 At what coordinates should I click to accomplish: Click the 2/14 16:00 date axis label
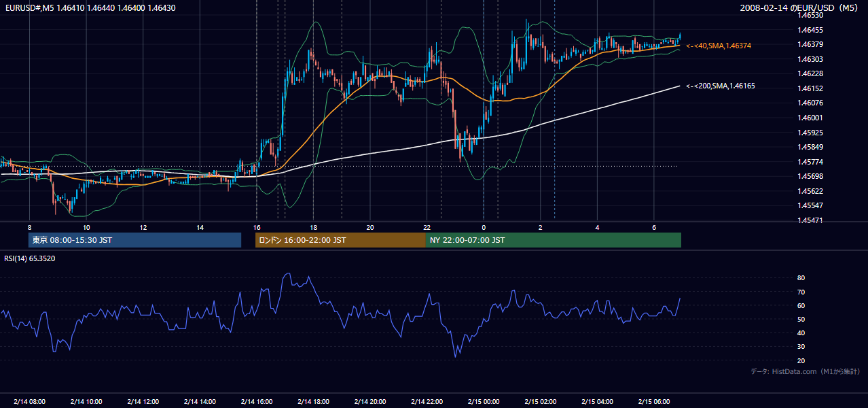256,402
